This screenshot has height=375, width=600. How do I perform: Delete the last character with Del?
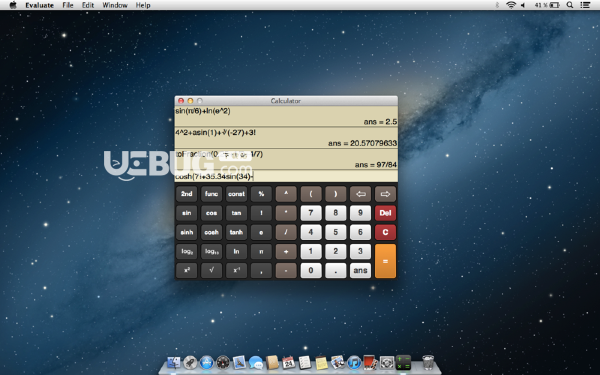pyautogui.click(x=385, y=213)
